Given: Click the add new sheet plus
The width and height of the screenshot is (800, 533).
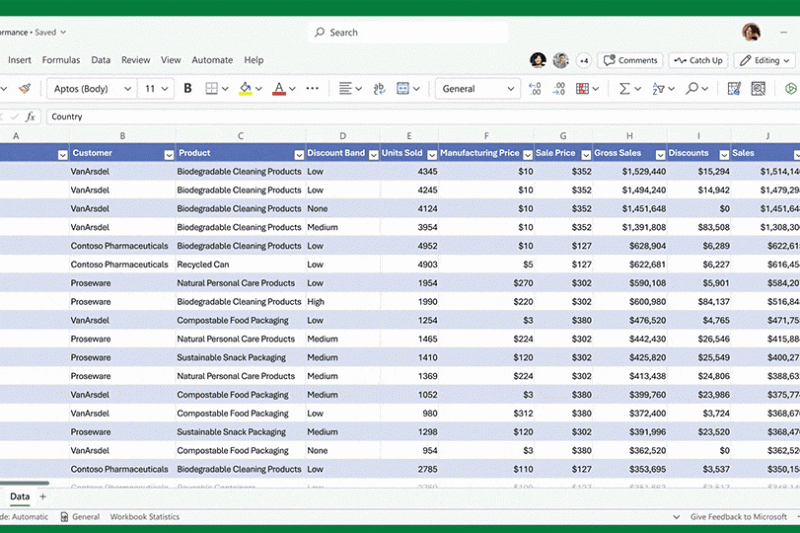Looking at the screenshot, I should pyautogui.click(x=43, y=497).
